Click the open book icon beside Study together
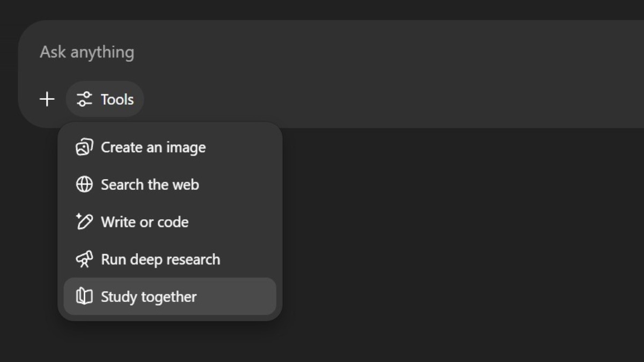 pos(84,297)
